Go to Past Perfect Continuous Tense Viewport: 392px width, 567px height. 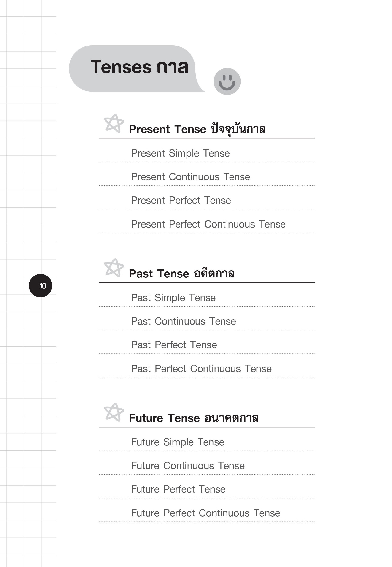point(201,369)
